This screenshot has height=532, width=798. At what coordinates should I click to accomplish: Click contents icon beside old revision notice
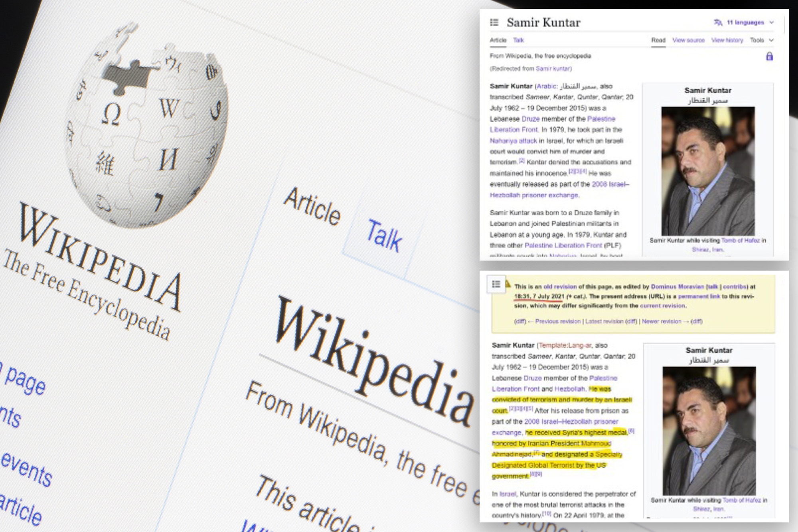pos(496,284)
